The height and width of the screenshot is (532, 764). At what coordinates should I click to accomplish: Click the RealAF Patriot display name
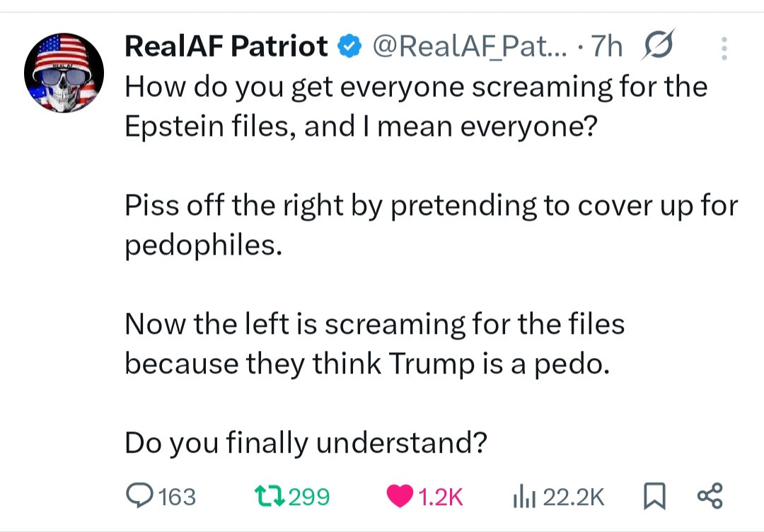[226, 47]
